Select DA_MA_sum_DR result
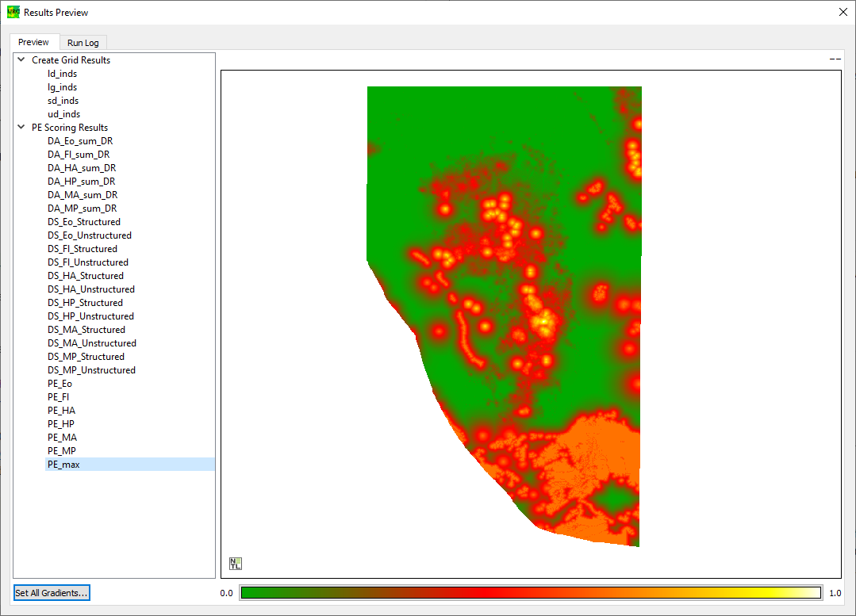Viewport: 856px width, 616px height. click(x=83, y=195)
